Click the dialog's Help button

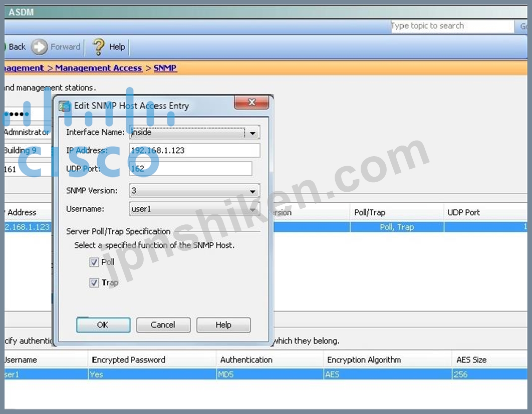(x=223, y=325)
